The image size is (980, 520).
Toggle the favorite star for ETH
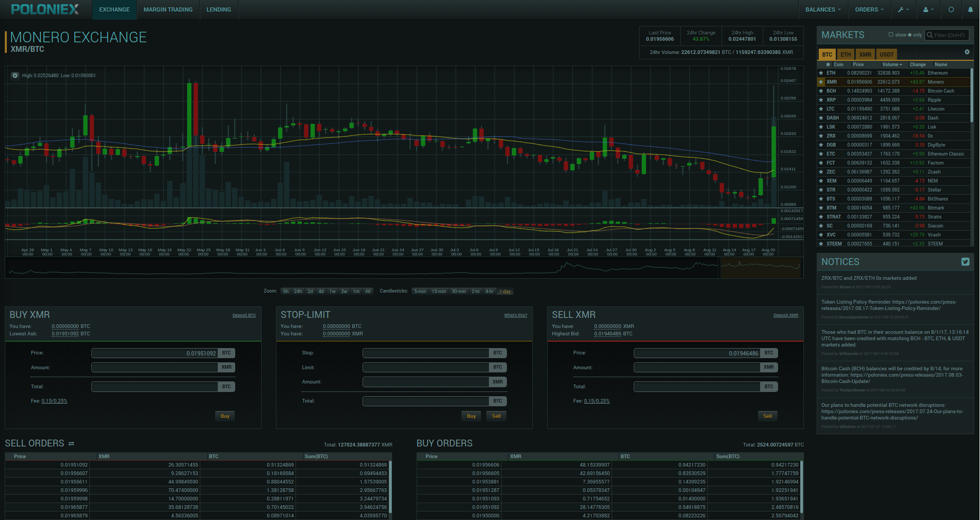click(x=821, y=73)
